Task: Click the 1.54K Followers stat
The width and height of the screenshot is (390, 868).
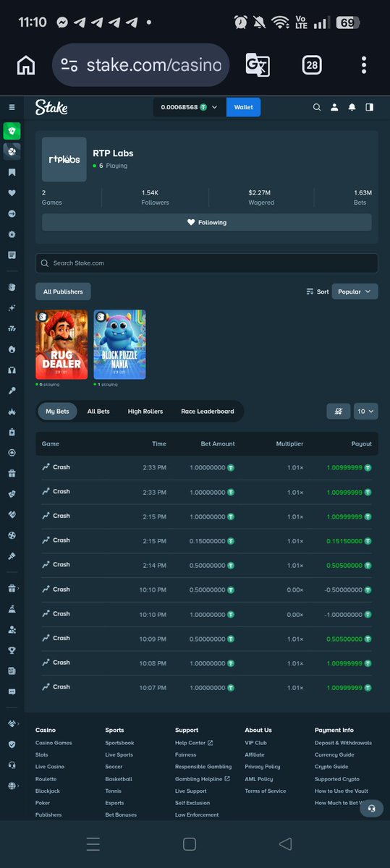Action: tap(155, 197)
